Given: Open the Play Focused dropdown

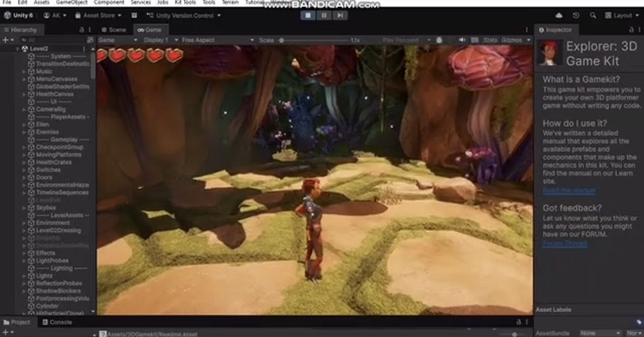Looking at the screenshot, I should 407,40.
